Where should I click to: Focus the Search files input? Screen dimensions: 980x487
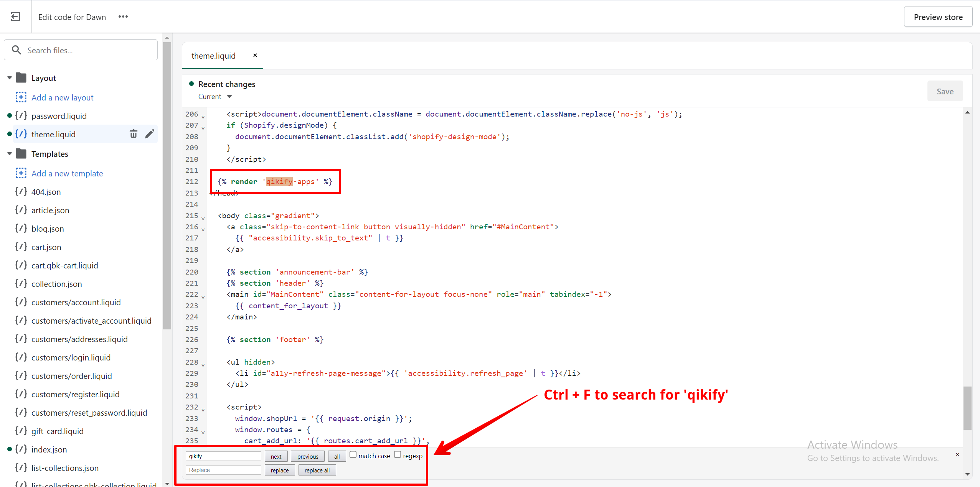tap(81, 50)
